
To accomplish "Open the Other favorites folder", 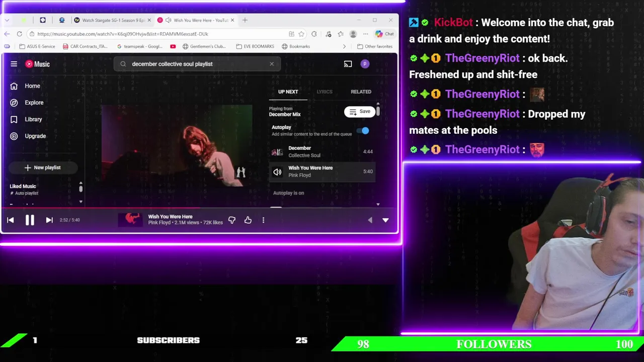I will (x=374, y=46).
